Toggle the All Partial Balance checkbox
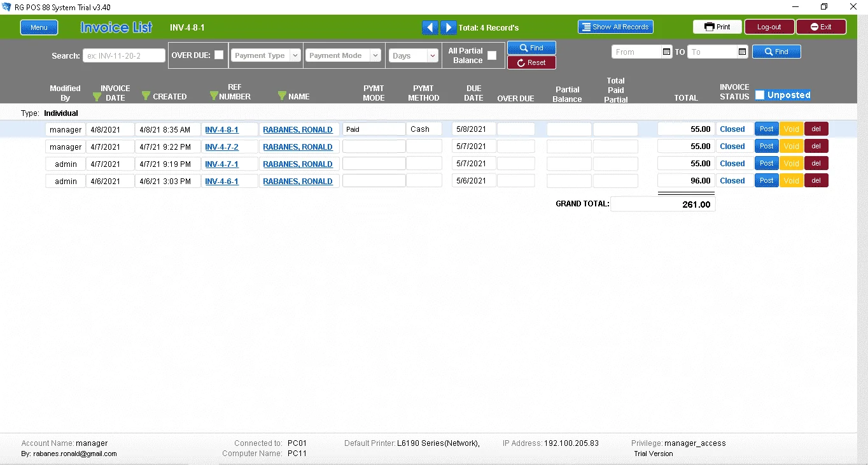The height and width of the screenshot is (465, 868). point(492,55)
